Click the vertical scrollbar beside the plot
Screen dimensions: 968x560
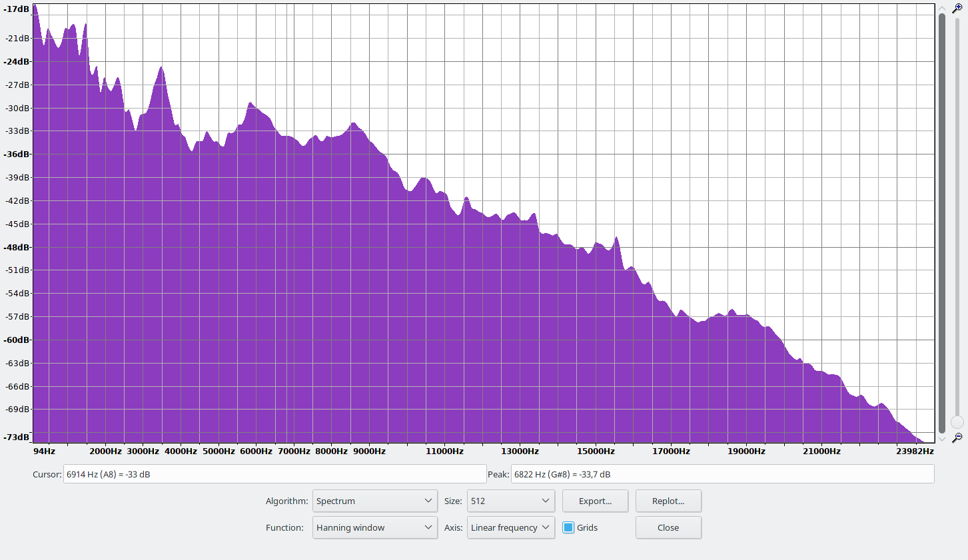[x=942, y=223]
